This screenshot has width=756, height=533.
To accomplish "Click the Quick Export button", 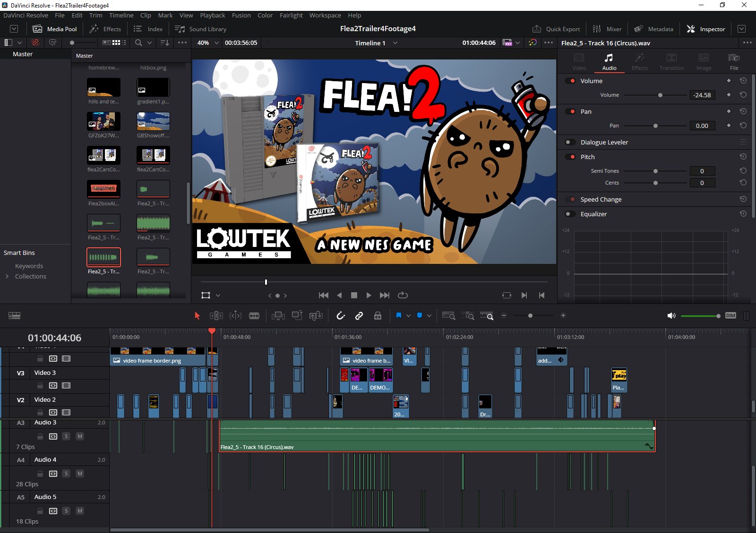I will tap(556, 29).
